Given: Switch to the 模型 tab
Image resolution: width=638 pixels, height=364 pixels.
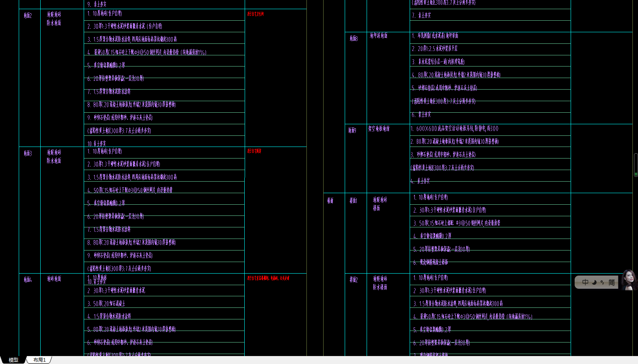Looking at the screenshot, I should point(13,360).
